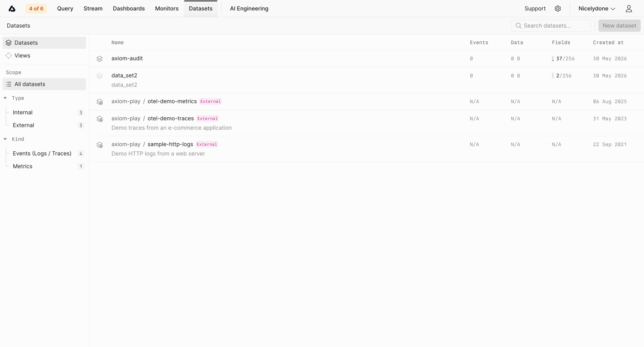The height and width of the screenshot is (347, 644).
Task: Click the Created at column header
Action: (x=608, y=43)
